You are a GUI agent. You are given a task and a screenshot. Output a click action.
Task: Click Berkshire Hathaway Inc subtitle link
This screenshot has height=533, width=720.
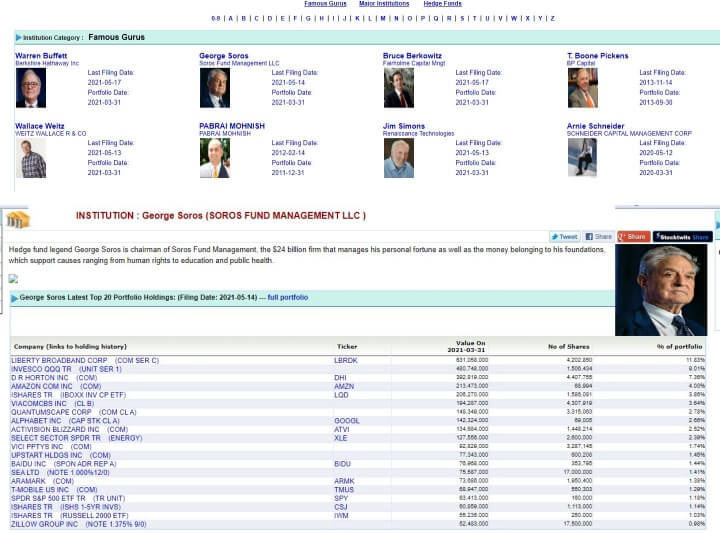[x=47, y=63]
